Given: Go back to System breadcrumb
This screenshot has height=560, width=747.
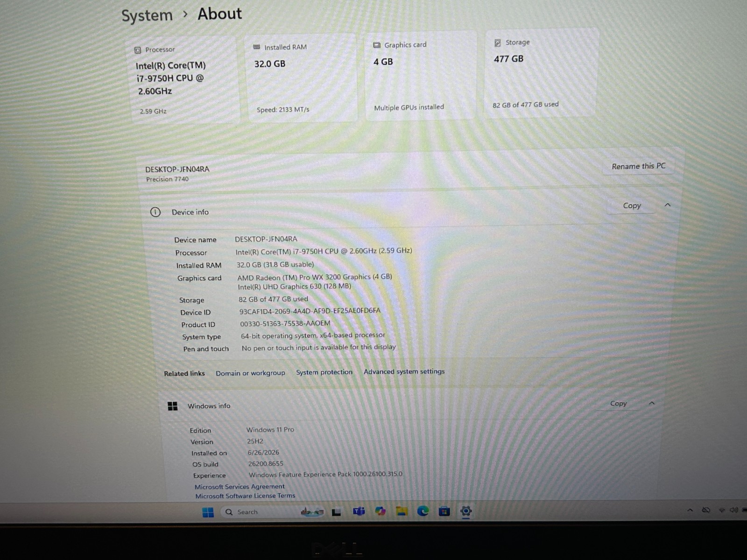Looking at the screenshot, I should coord(147,15).
